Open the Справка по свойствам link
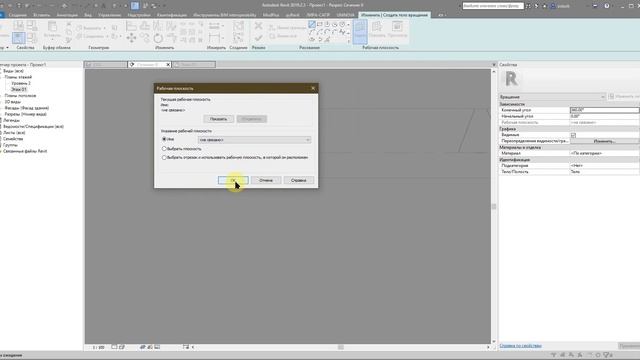This screenshot has width=640, height=360. pos(520,346)
